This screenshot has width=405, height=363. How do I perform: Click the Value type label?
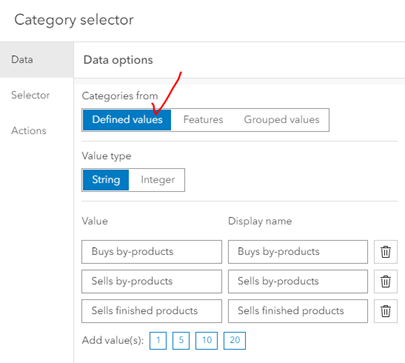[x=106, y=156]
